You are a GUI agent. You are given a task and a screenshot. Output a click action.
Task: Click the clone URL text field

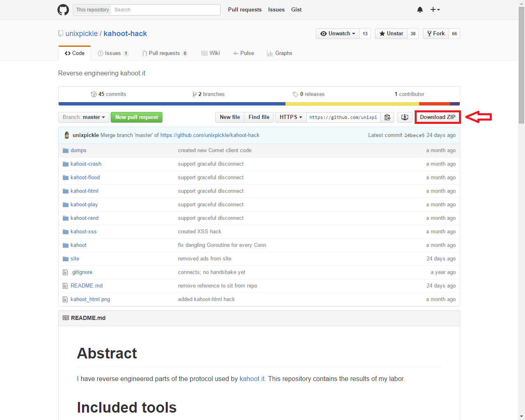point(343,117)
